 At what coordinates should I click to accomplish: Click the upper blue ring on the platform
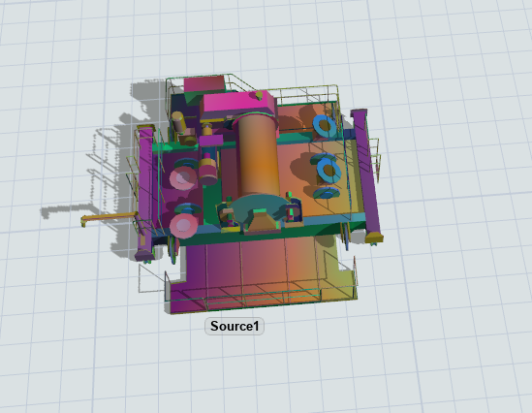(x=325, y=126)
